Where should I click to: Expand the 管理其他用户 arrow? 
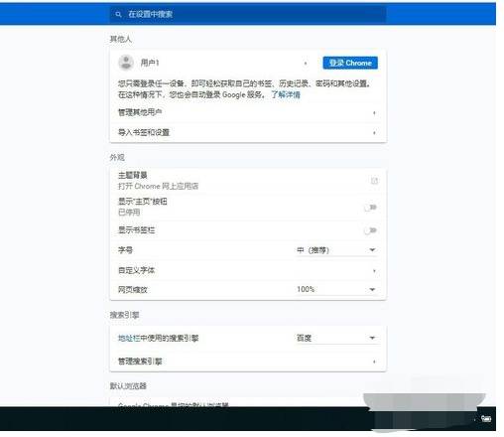tap(374, 113)
